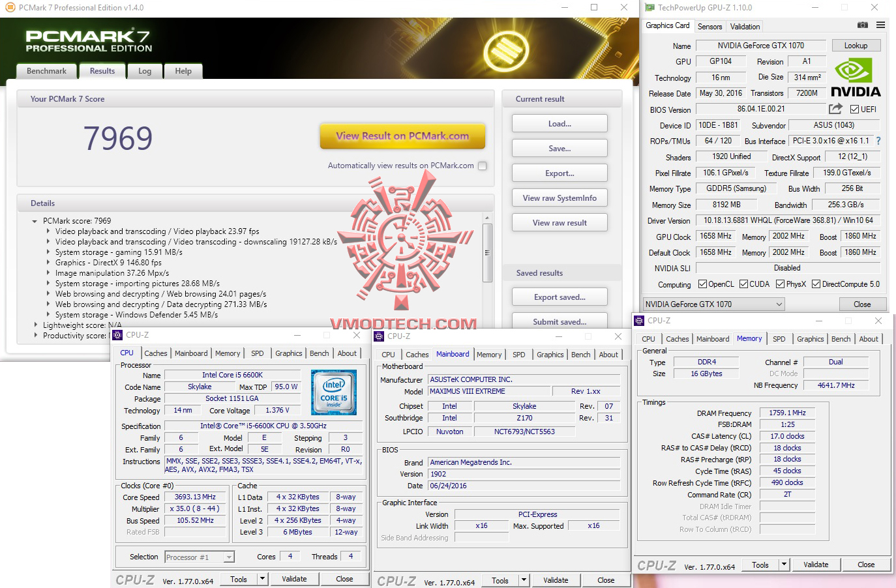Switch to the Sensors tab in GPU-Z

pyautogui.click(x=709, y=26)
